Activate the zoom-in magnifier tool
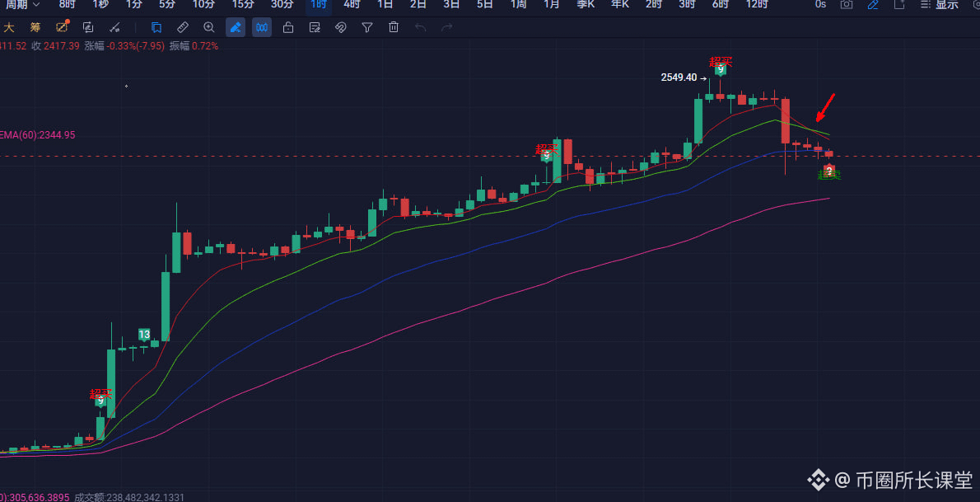This screenshot has height=502, width=980. (x=208, y=27)
